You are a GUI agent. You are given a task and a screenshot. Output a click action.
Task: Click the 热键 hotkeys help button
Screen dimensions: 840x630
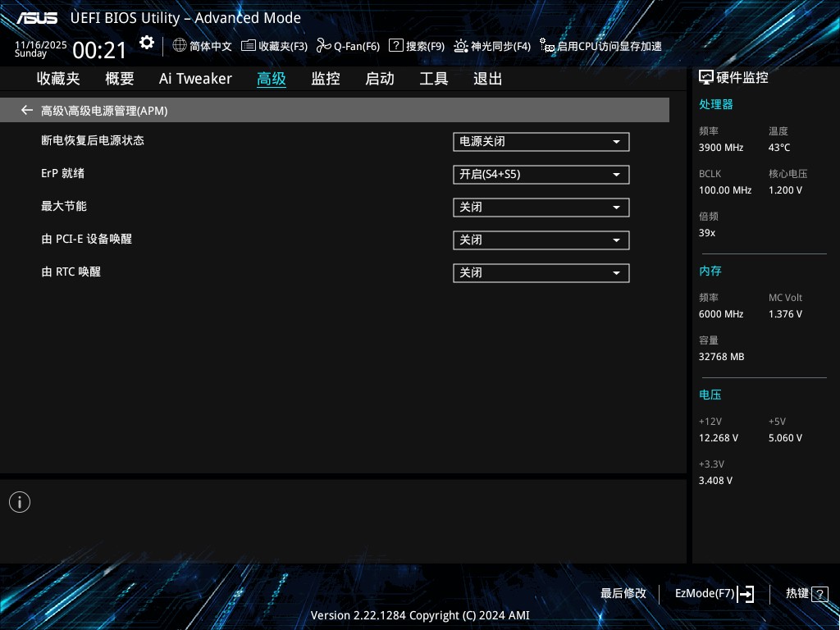[x=806, y=593]
